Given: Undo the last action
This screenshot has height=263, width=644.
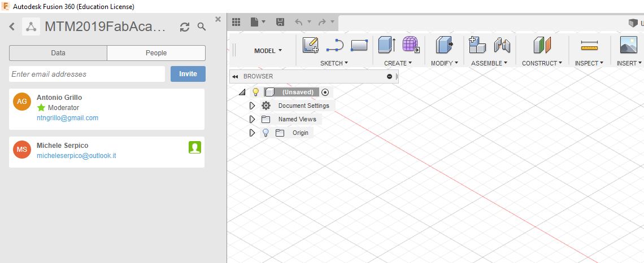Looking at the screenshot, I should pos(299,22).
